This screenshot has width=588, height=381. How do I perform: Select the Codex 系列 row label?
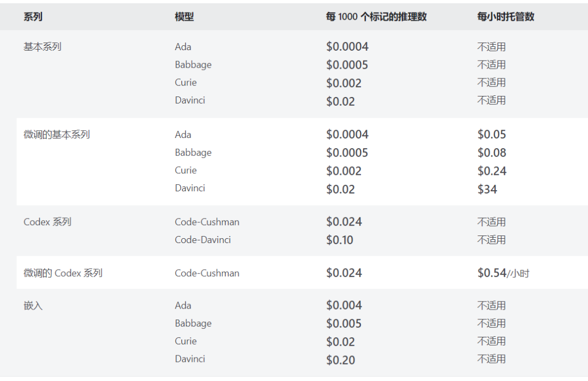[47, 222]
